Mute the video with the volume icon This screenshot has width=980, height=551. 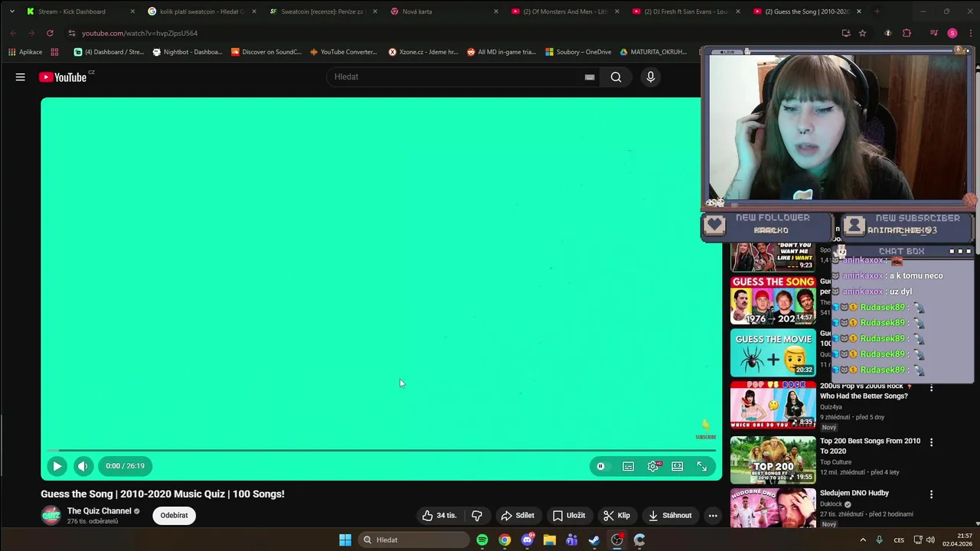coord(83,466)
